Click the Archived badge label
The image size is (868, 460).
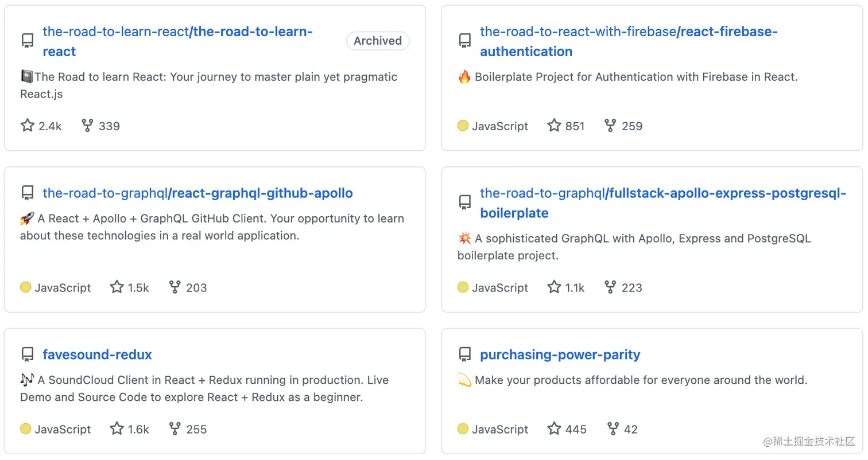(378, 41)
